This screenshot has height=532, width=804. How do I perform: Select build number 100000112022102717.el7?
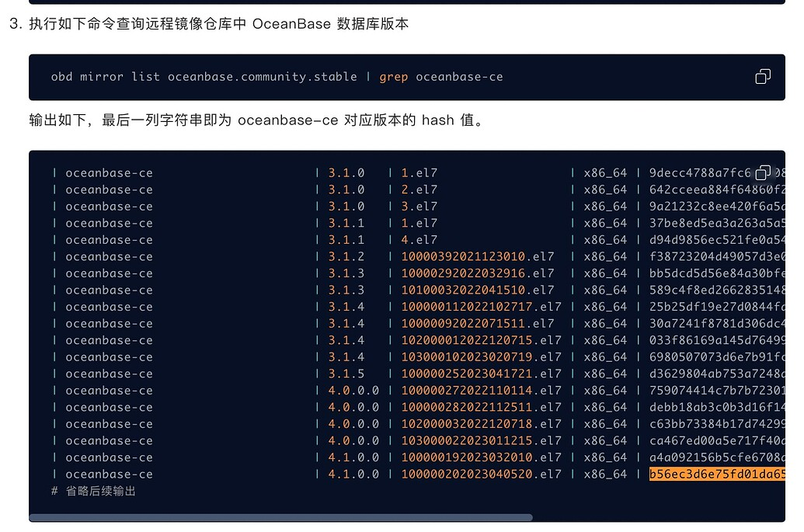coord(481,307)
